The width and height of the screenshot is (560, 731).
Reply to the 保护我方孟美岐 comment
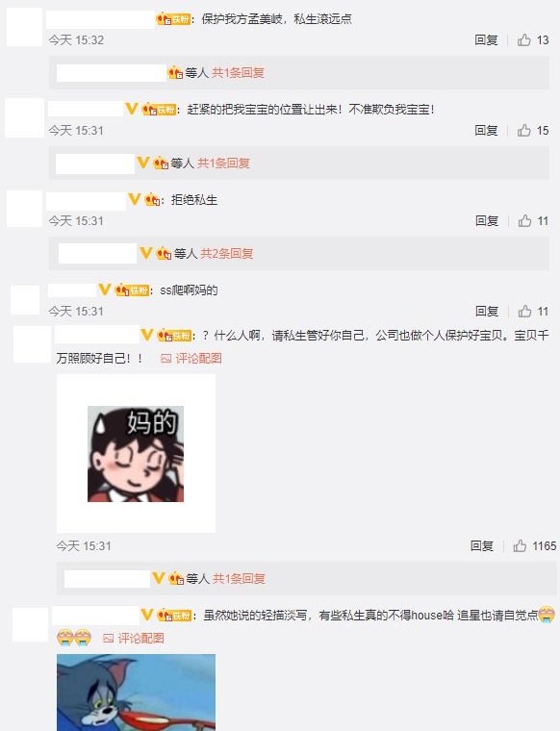coord(486,40)
